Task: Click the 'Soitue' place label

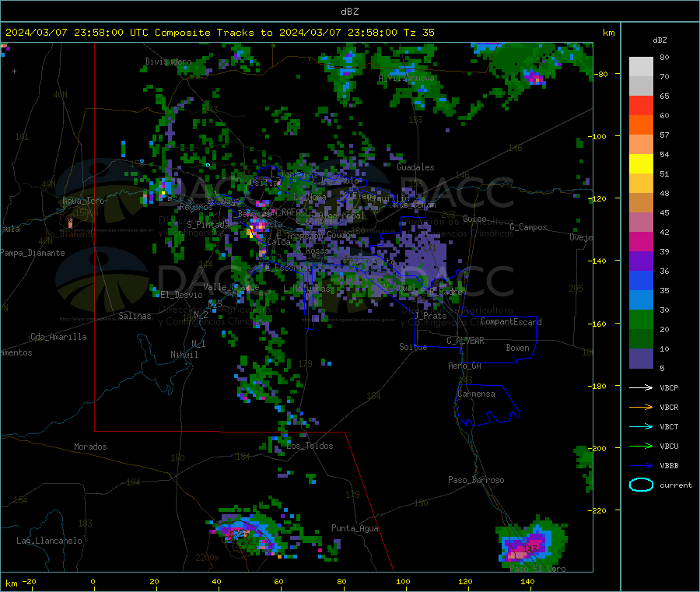Action: click(x=413, y=347)
